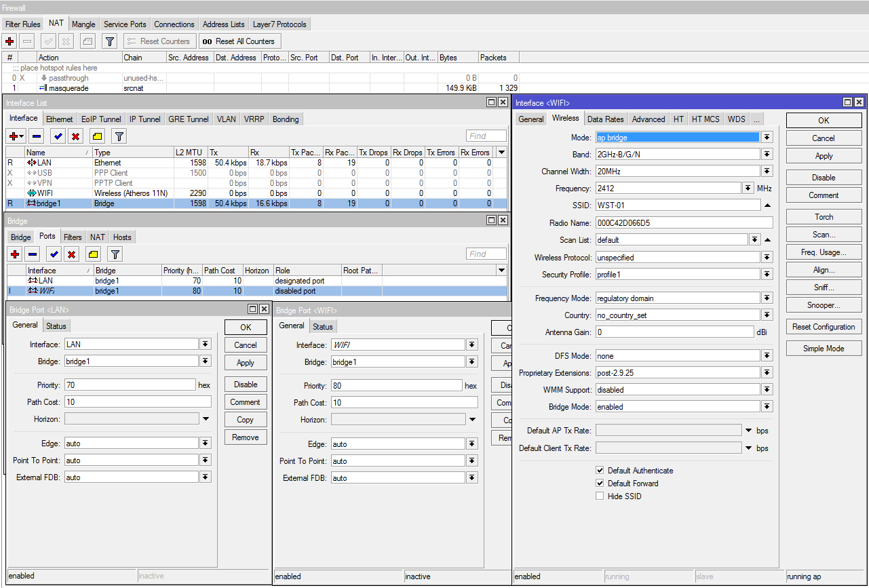
Task: Open the HT MCS tab
Action: 706,119
